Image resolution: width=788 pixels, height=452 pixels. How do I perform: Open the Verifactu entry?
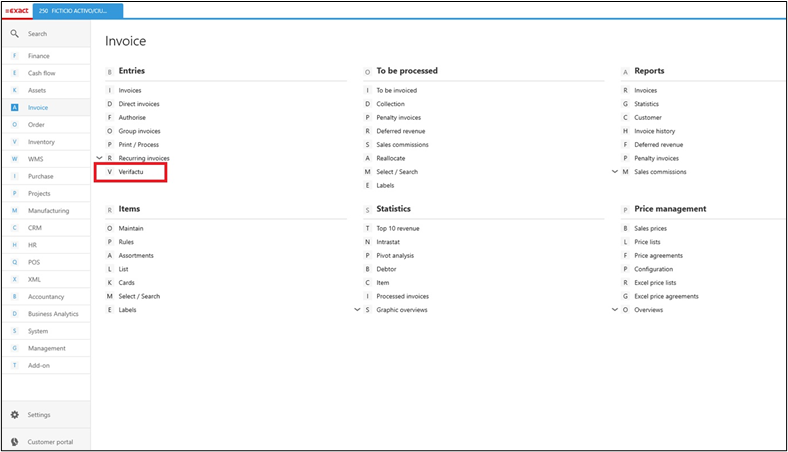pos(132,172)
